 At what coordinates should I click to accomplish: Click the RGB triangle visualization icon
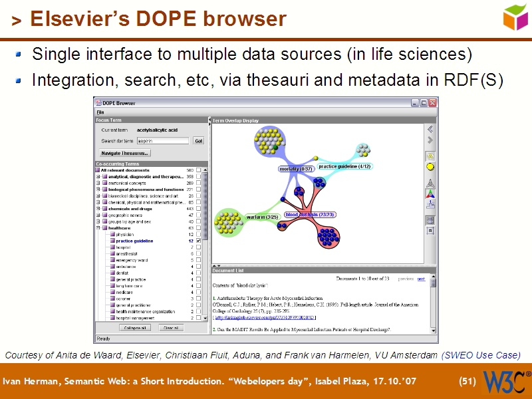pos(430,194)
